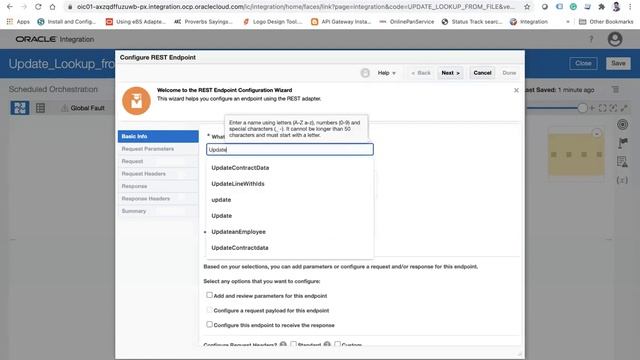Zoom in using the plus icon
This screenshot has width=640, height=360.
click(x=592, y=108)
